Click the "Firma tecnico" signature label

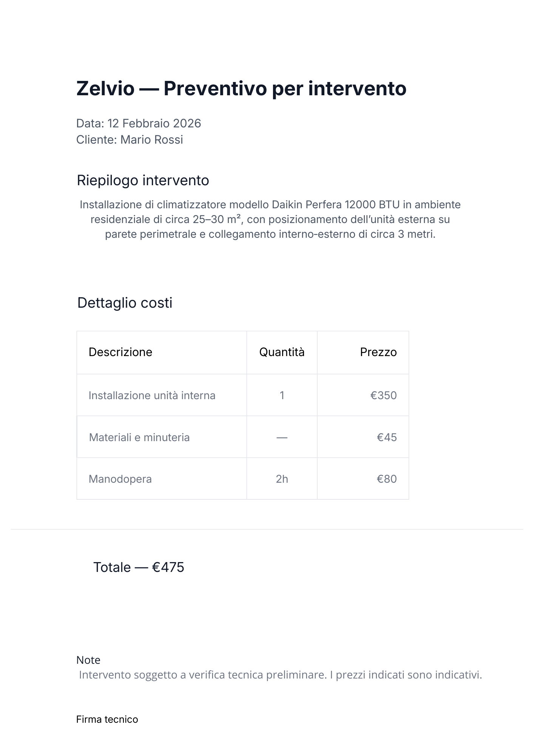click(x=107, y=719)
